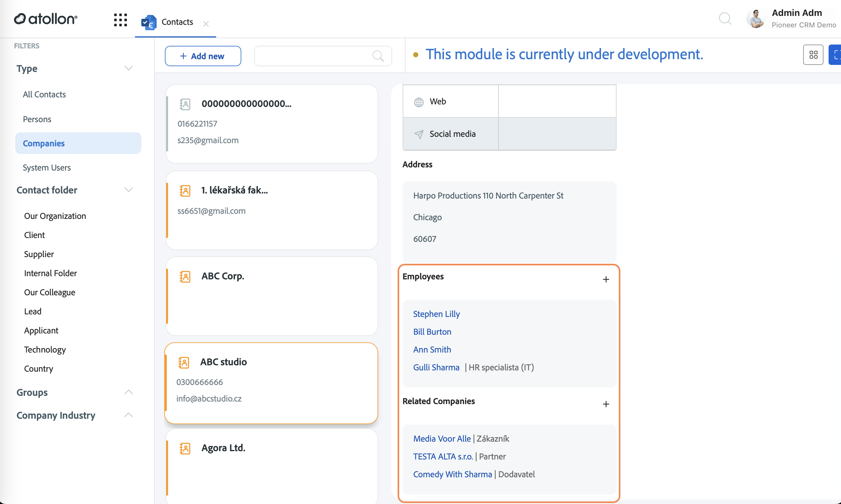Screen dimensions: 841x504
Task: Add a new employee with plus icon
Action: [x=606, y=279]
